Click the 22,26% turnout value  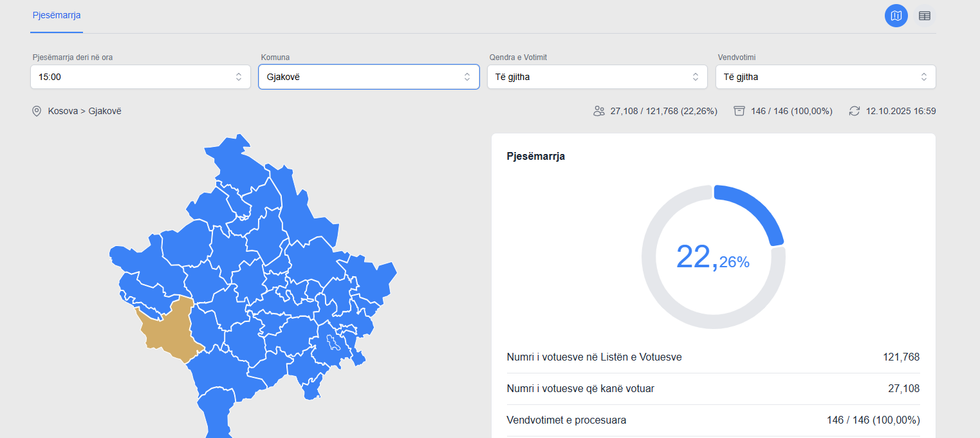713,257
